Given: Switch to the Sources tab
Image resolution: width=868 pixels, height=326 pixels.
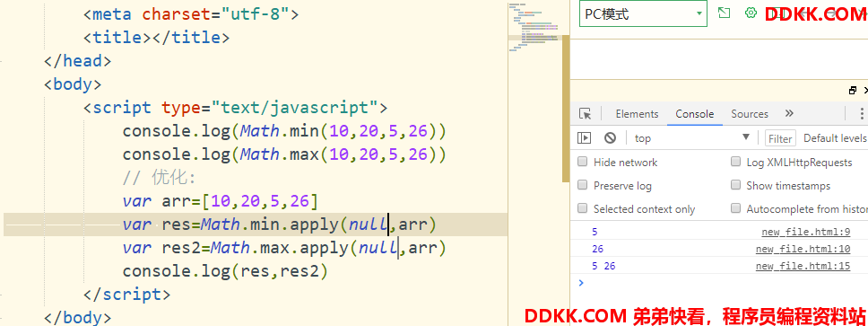Looking at the screenshot, I should coord(750,114).
